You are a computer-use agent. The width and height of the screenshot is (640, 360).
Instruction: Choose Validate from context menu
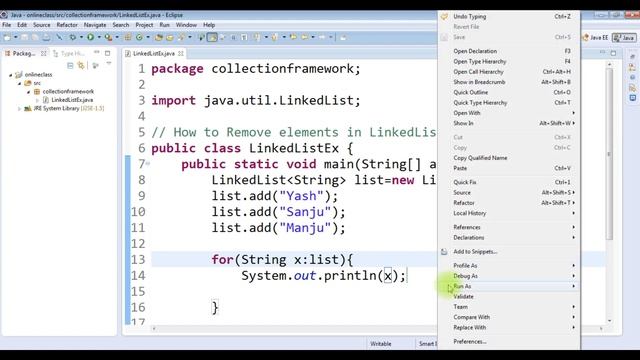(x=508, y=297)
